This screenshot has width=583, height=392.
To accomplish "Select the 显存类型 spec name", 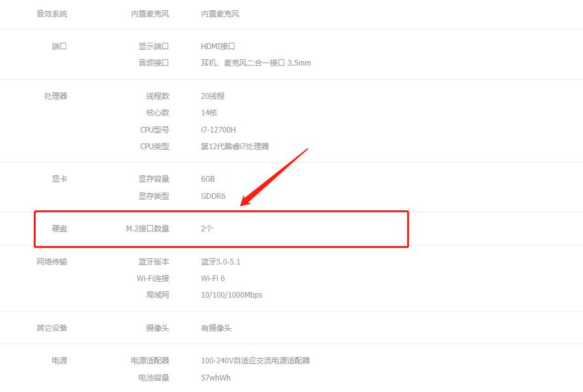I will pos(154,196).
